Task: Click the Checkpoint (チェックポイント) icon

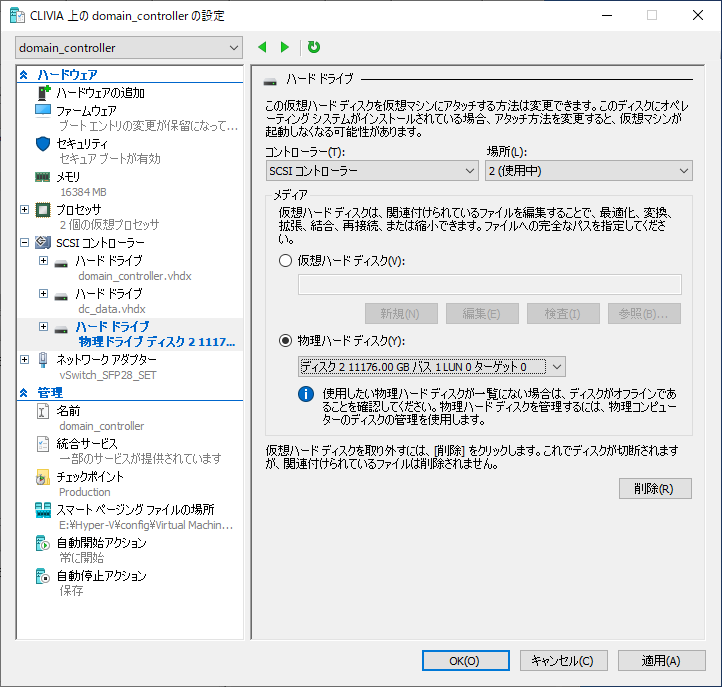Action: coord(43,477)
